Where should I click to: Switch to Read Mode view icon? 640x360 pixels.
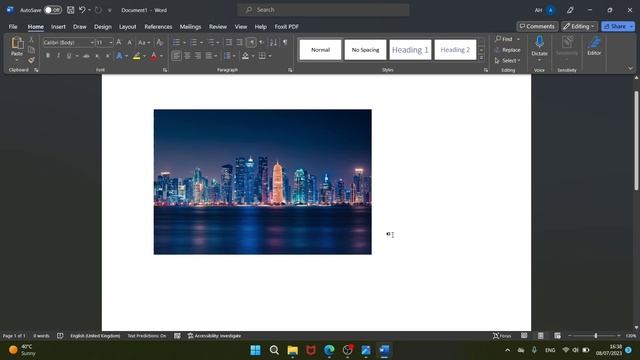point(524,336)
